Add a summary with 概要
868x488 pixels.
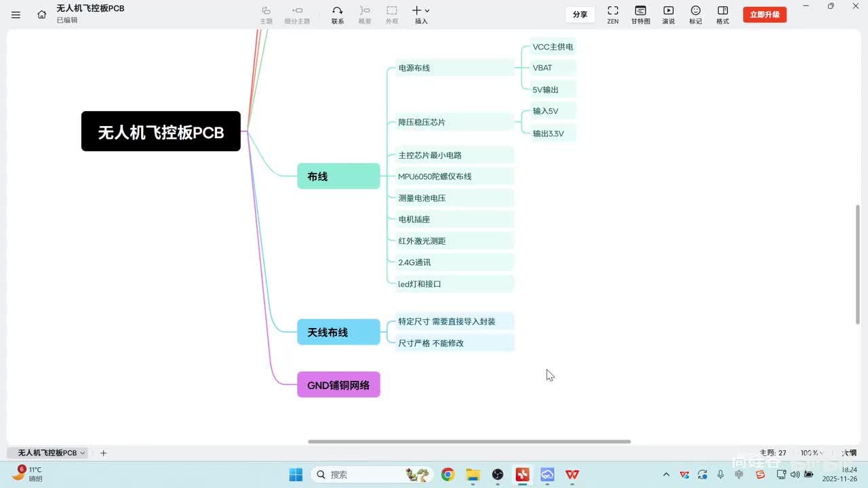365,15
